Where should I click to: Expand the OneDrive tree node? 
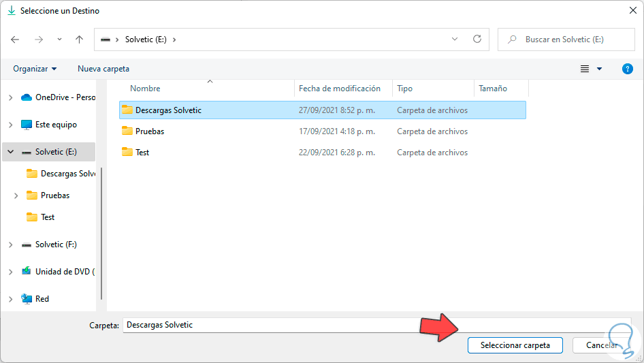[10, 97]
